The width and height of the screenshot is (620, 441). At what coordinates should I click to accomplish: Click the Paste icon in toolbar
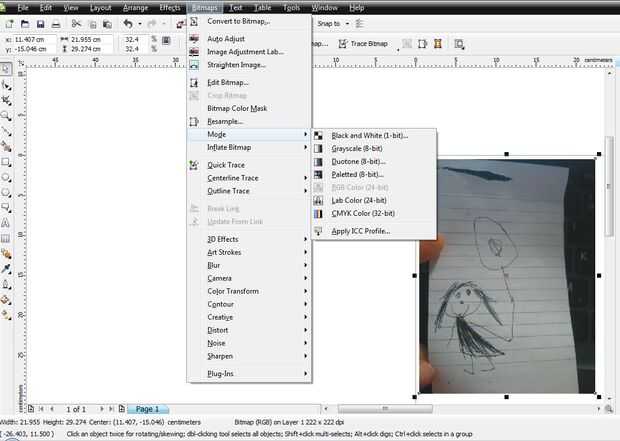(107, 25)
